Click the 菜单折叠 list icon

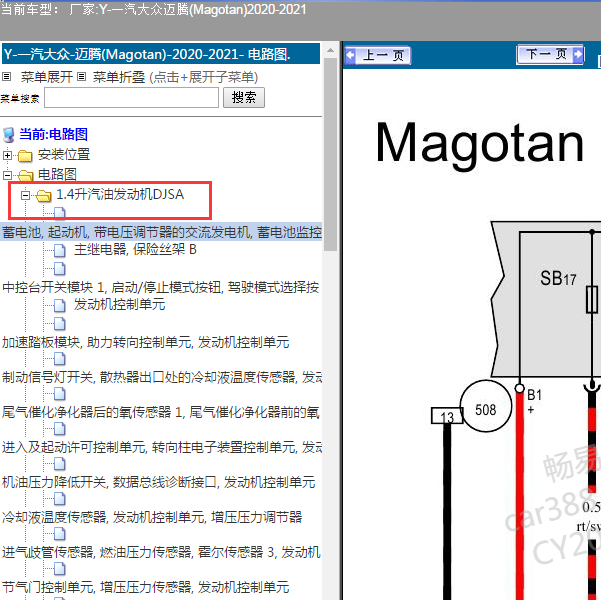click(81, 77)
